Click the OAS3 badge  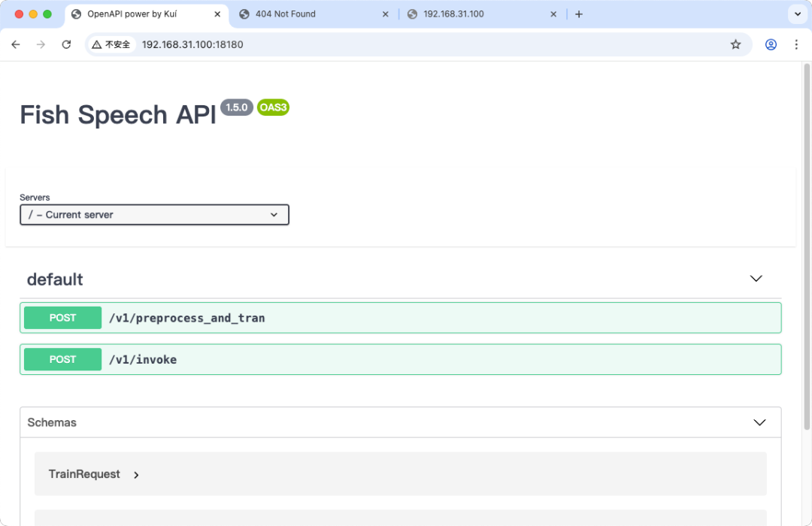(x=273, y=107)
